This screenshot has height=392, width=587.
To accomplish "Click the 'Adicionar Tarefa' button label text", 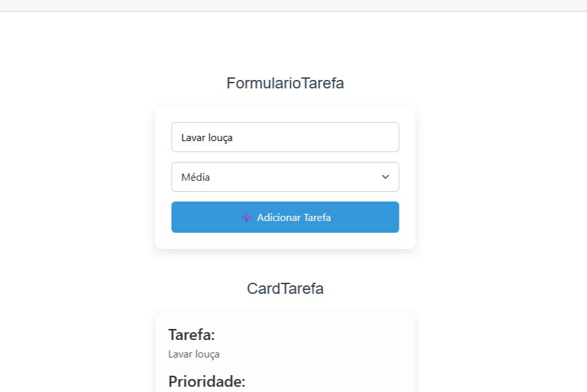I will click(294, 217).
